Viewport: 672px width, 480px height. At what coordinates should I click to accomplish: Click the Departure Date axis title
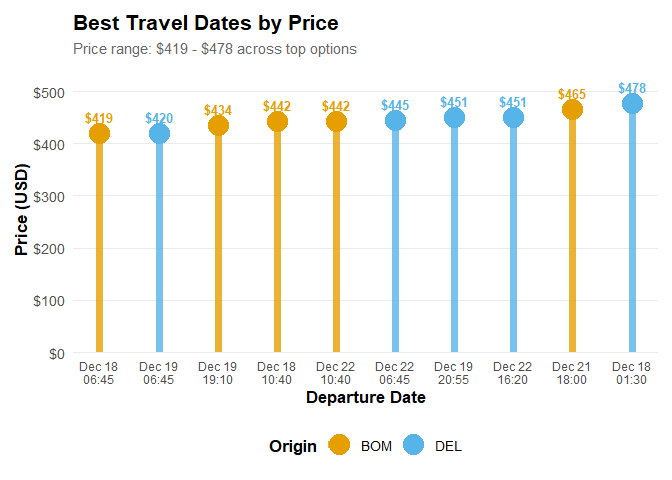pos(365,398)
